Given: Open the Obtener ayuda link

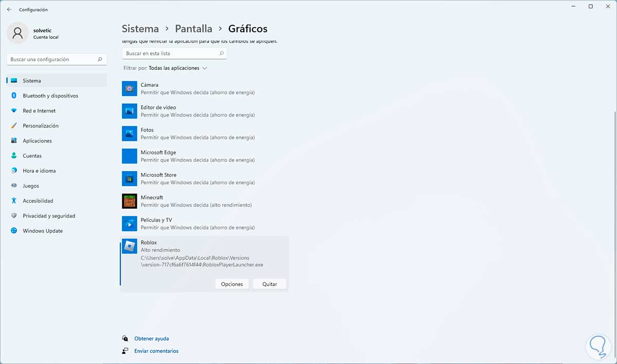Looking at the screenshot, I should [152, 339].
